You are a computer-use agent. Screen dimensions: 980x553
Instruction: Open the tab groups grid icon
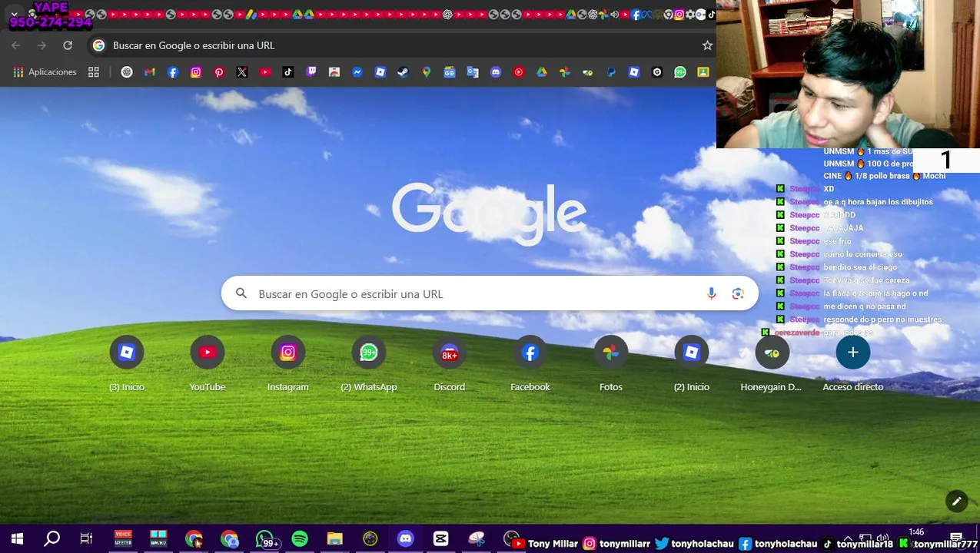94,72
